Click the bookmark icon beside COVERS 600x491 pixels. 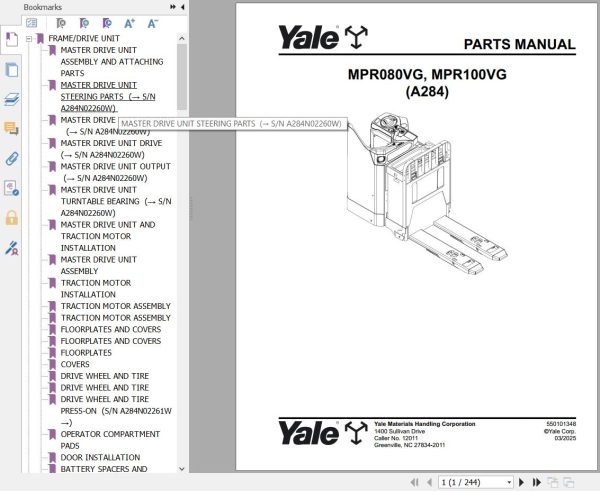(52, 364)
